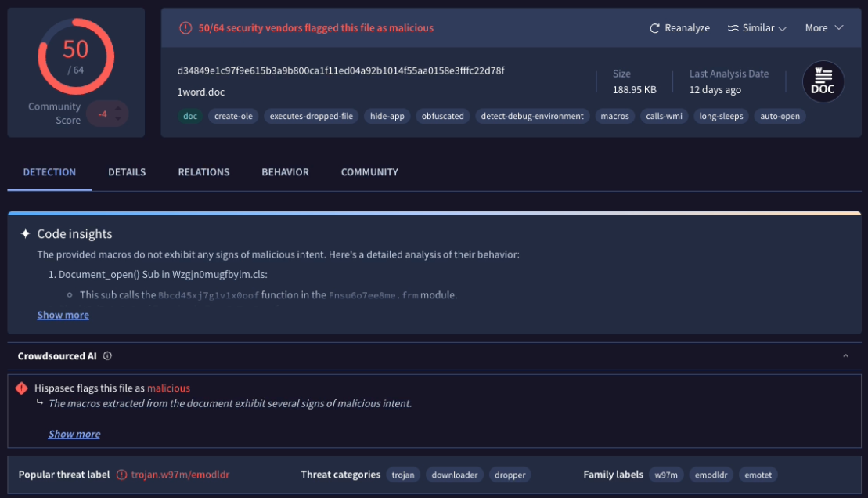Downvote the community score with down arrow
This screenshot has height=498, width=868.
tap(118, 119)
